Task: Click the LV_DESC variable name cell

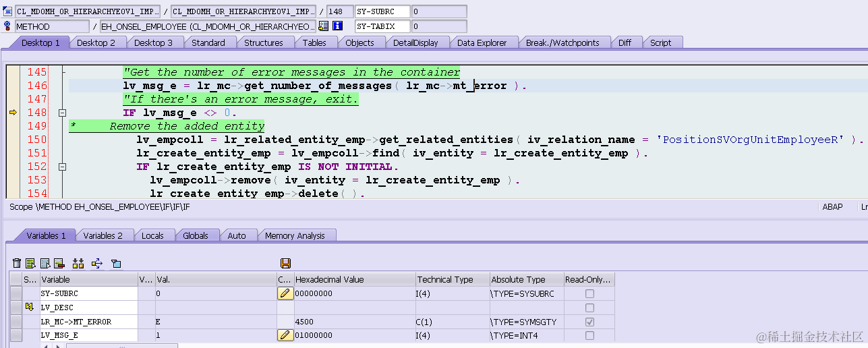Action: coord(88,308)
